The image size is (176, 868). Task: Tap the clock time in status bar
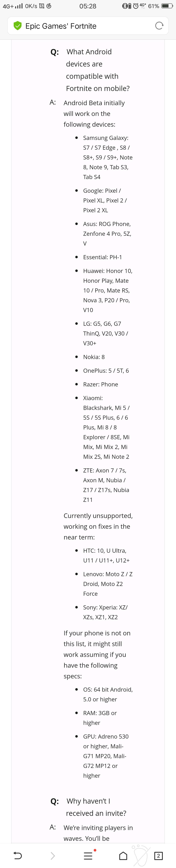click(x=88, y=6)
